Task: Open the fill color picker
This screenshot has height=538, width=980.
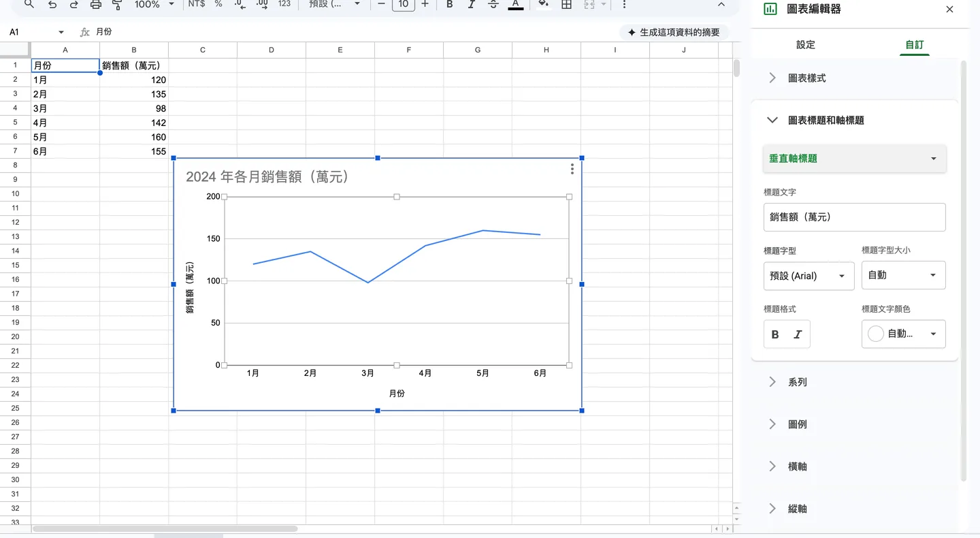Action: click(x=543, y=5)
